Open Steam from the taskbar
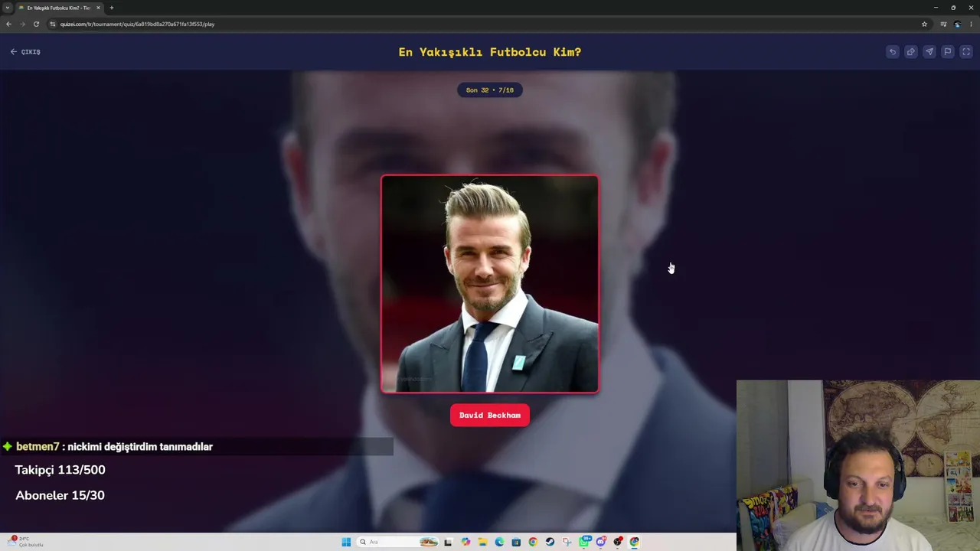 pos(550,542)
